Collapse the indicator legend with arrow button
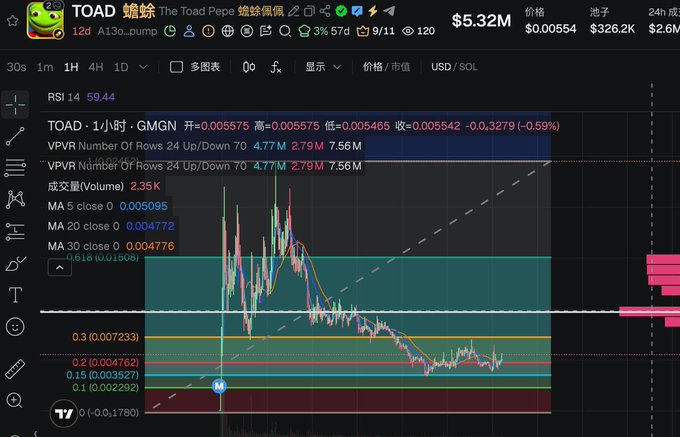Viewport: 680px width, 437px height. click(59, 268)
